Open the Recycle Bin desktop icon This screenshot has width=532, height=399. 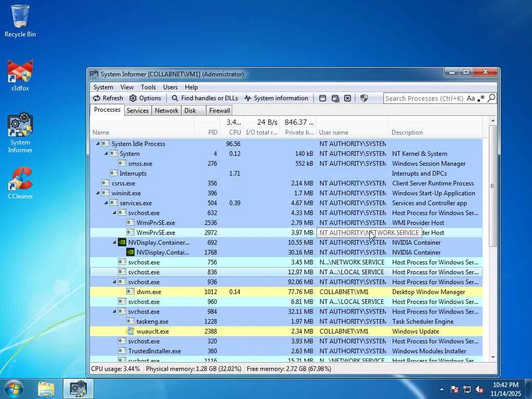point(20,21)
